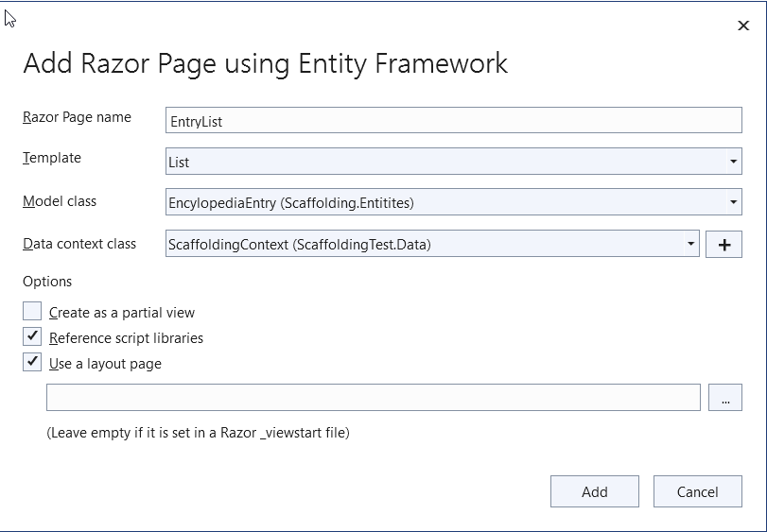The width and height of the screenshot is (767, 532).
Task: Click the Cancel button
Action: (x=698, y=491)
